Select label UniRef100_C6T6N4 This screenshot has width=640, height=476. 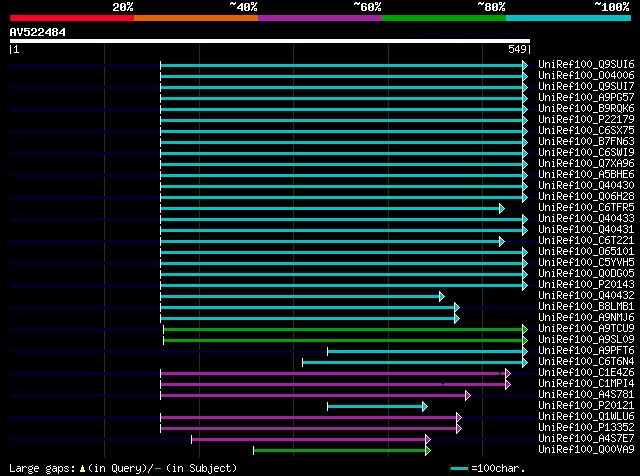coord(586,362)
